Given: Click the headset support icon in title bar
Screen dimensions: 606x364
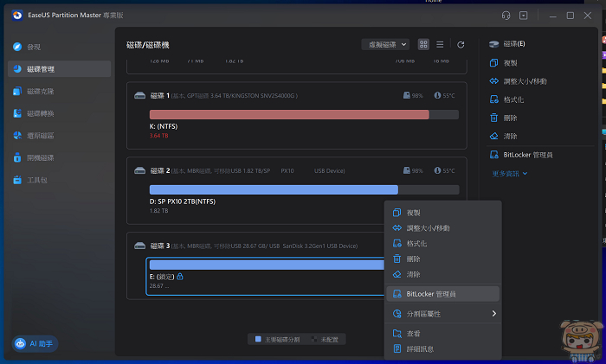Looking at the screenshot, I should pos(506,16).
